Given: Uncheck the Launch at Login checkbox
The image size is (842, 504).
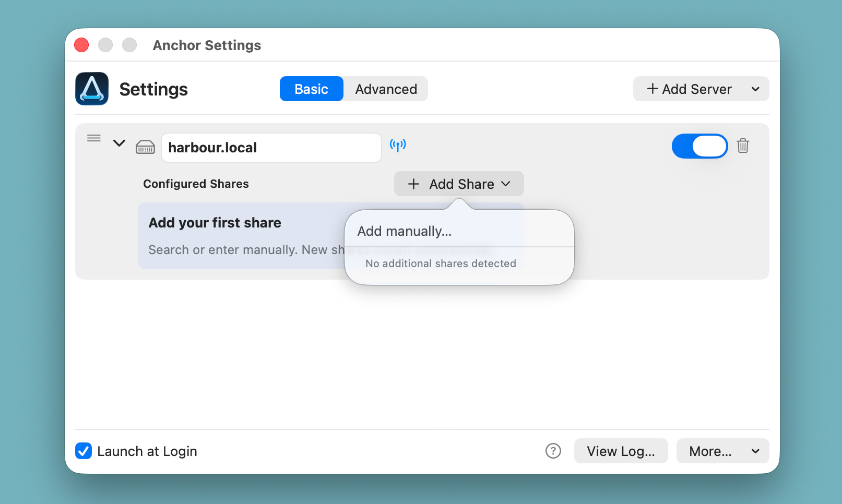Looking at the screenshot, I should pyautogui.click(x=84, y=451).
